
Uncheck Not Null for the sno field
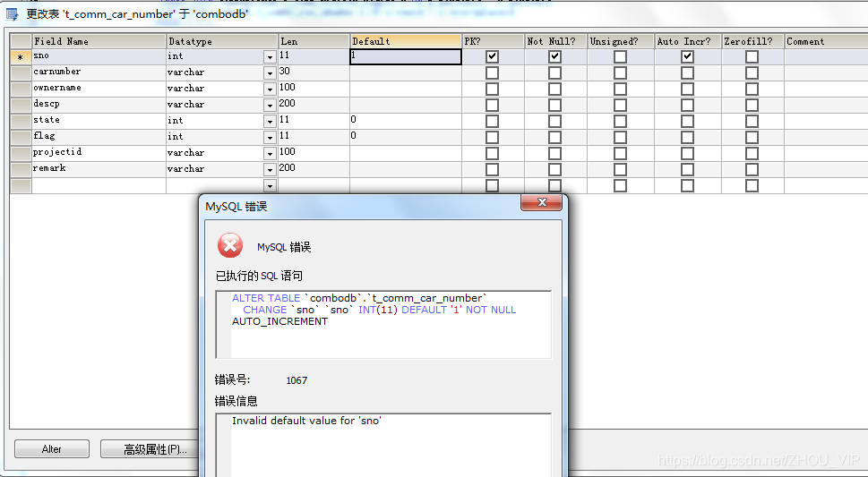point(554,56)
